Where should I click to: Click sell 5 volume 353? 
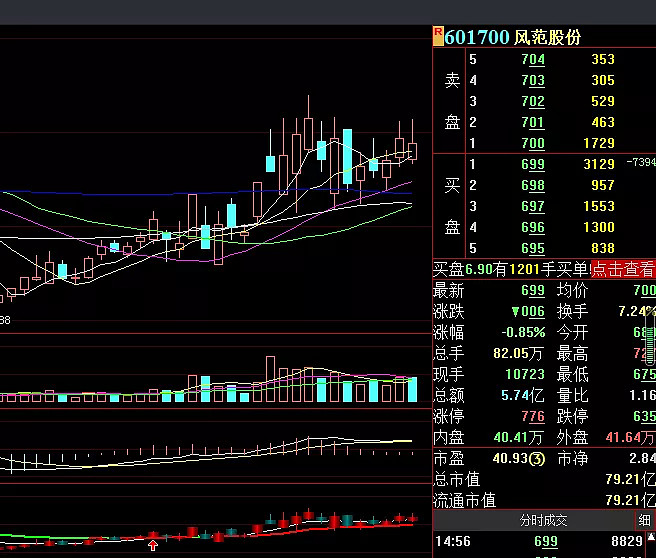pyautogui.click(x=603, y=59)
